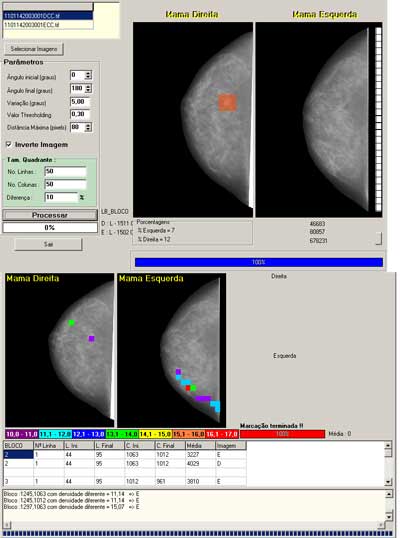Click the purple block on lower Mama Direita
The image size is (400, 538).
(91, 339)
